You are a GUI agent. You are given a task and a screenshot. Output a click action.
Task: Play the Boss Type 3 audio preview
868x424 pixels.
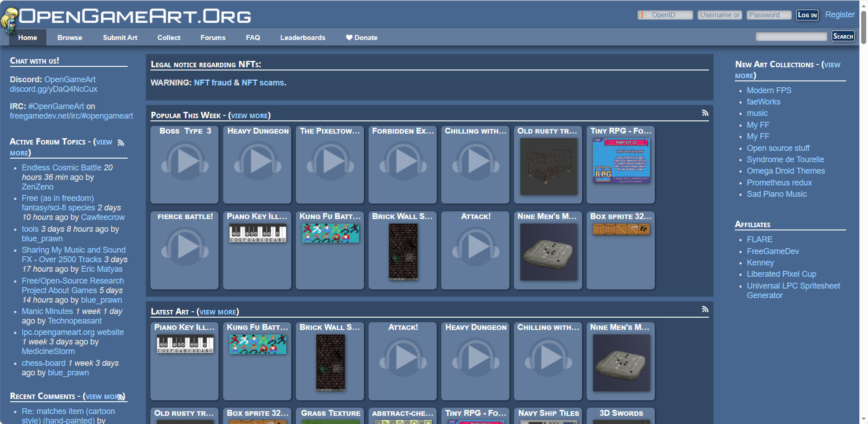coord(185,161)
